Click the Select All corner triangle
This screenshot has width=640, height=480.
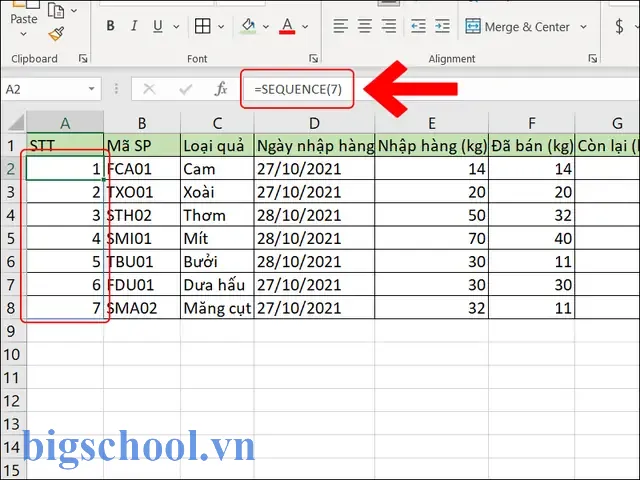click(16, 122)
